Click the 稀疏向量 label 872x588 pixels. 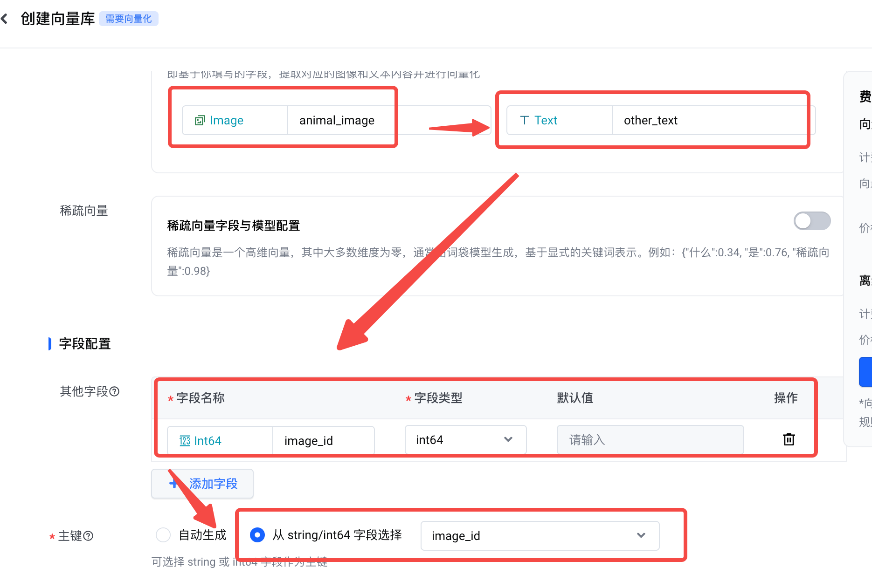point(84,211)
